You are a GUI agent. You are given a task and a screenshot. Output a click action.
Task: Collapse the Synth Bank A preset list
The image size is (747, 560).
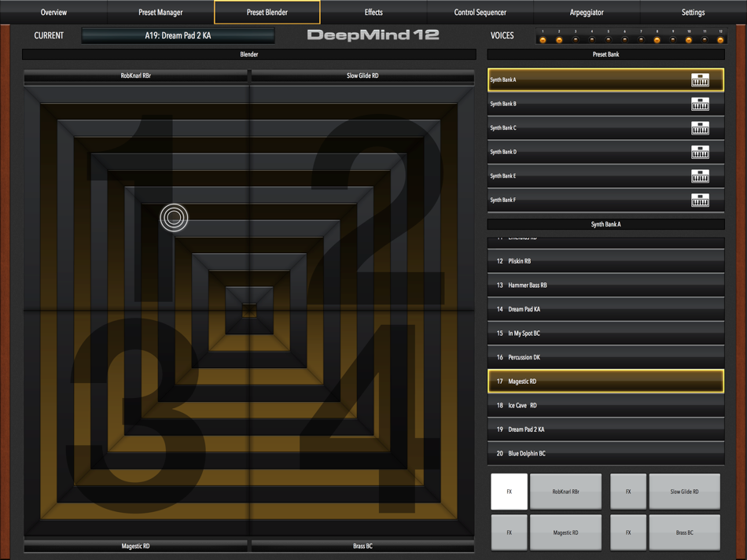click(605, 224)
